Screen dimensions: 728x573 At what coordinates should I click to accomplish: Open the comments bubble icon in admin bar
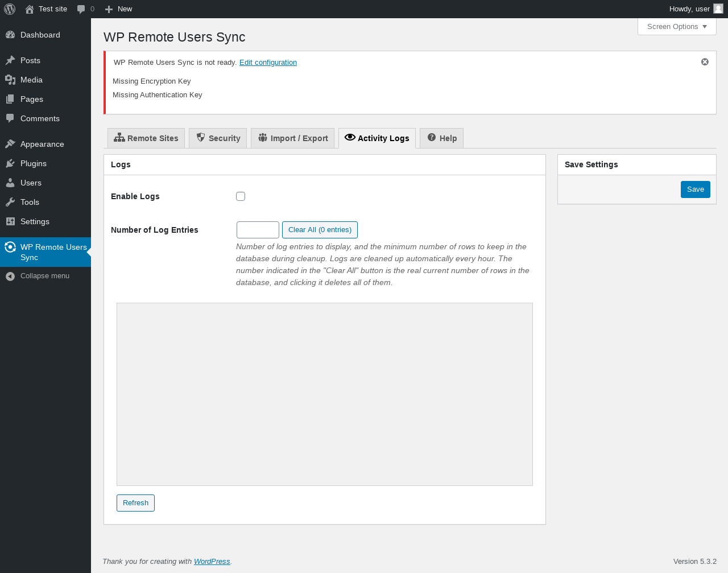click(81, 9)
